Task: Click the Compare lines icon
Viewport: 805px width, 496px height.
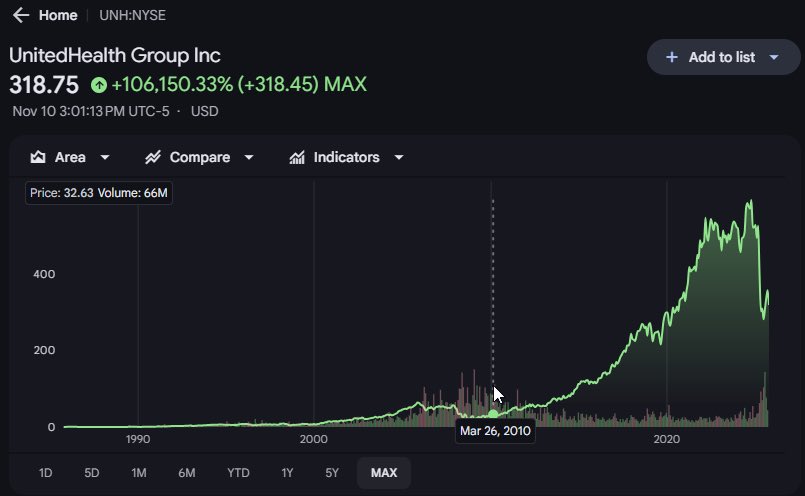Action: coord(152,157)
